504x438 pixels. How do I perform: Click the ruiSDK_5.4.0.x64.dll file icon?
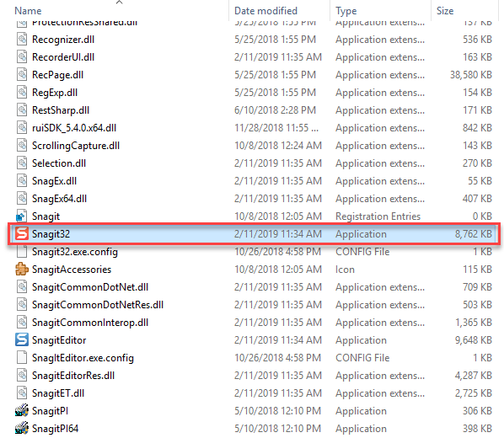pos(22,128)
